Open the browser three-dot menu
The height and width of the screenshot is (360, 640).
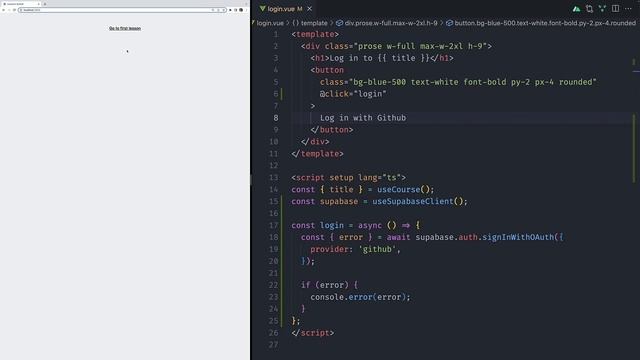246,10
